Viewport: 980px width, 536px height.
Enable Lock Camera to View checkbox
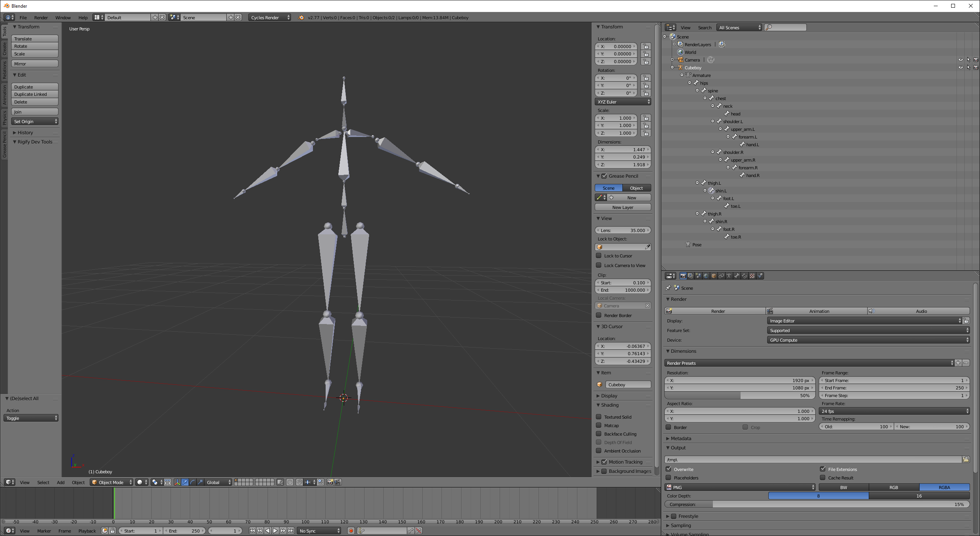tap(599, 265)
